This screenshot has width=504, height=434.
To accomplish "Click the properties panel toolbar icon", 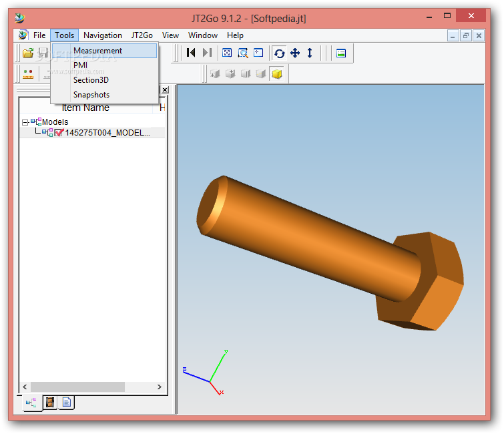I will point(340,53).
